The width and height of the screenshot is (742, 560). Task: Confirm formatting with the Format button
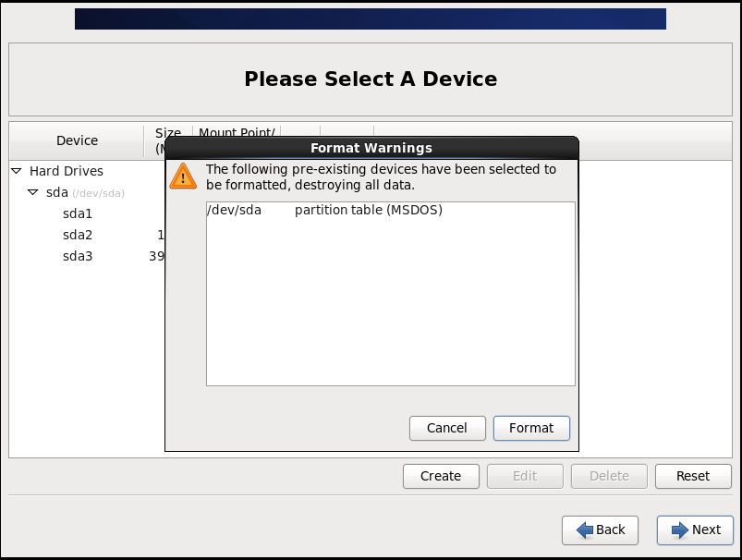tap(531, 428)
